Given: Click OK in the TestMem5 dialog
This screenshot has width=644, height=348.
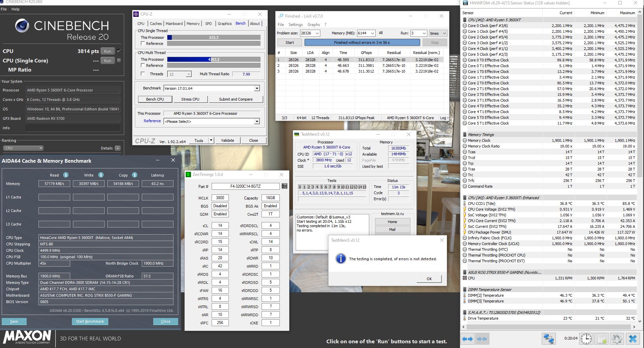Looking at the screenshot, I should [429, 279].
